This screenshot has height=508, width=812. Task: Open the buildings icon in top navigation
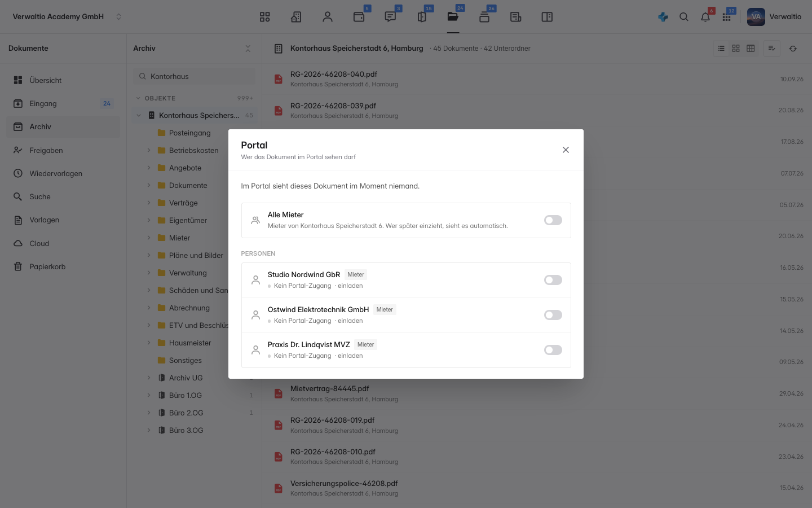296,17
